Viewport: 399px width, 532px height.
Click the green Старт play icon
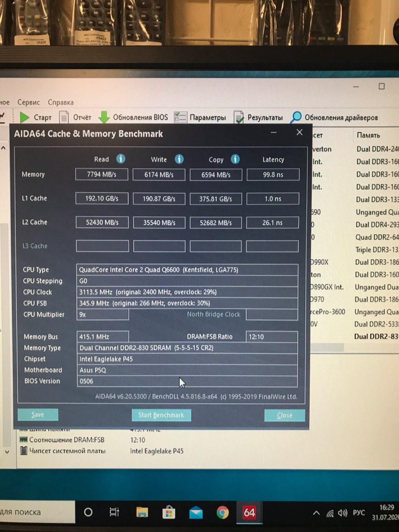[x=25, y=118]
